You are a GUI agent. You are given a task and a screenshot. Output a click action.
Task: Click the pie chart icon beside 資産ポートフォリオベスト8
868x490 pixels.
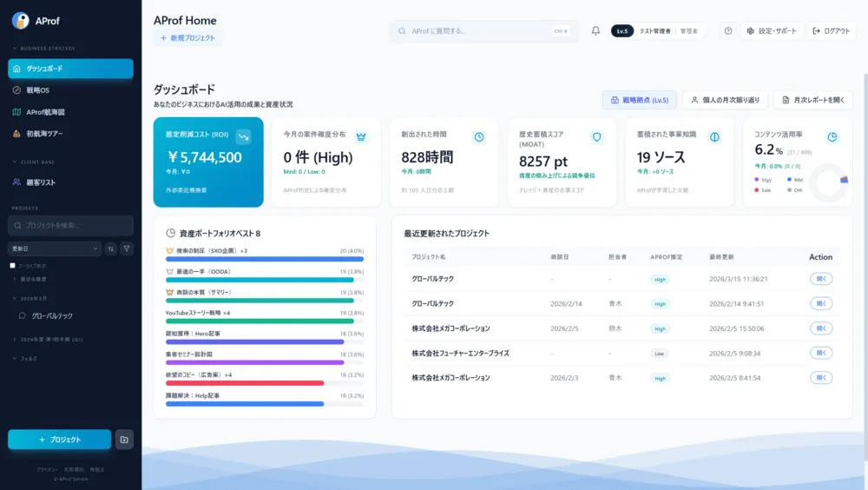tap(170, 233)
